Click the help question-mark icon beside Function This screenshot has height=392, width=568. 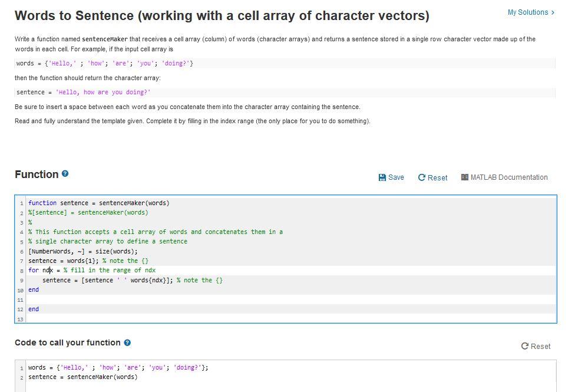[65, 174]
